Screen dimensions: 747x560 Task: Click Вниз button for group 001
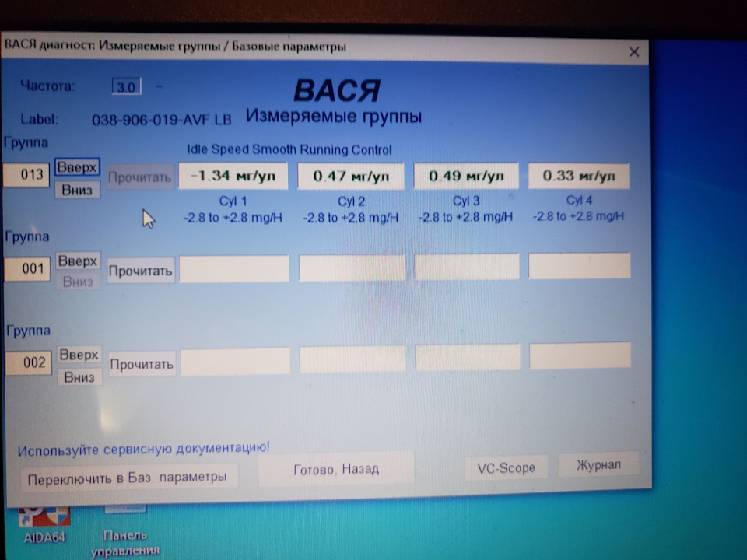78,282
